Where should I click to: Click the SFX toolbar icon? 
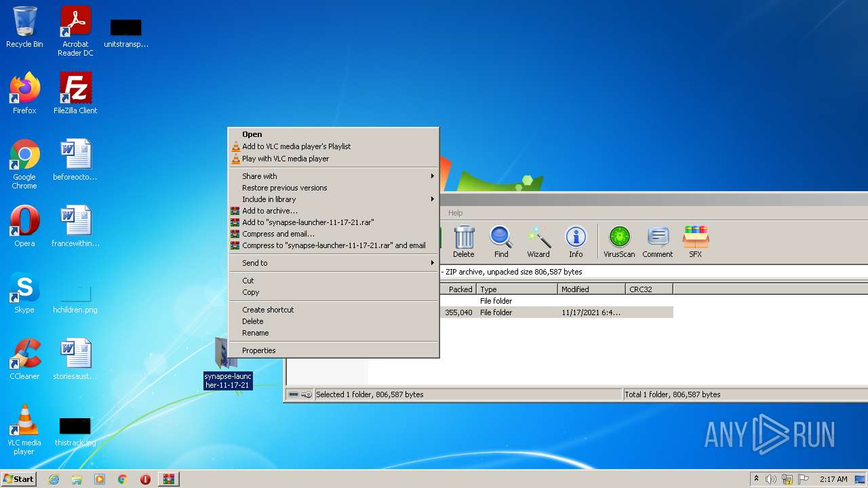696,241
